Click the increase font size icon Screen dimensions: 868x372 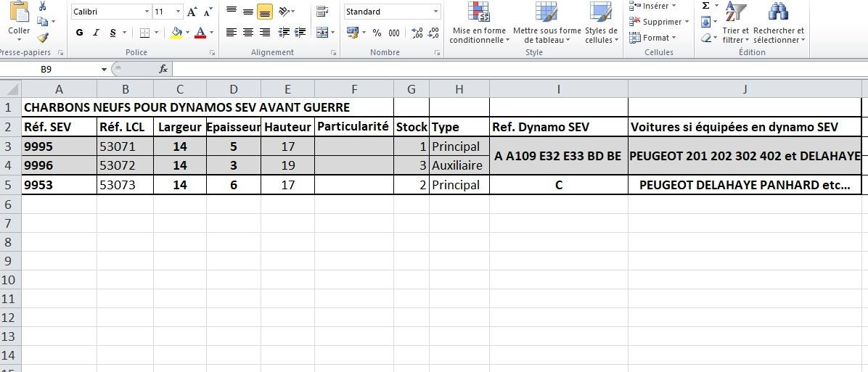pos(192,12)
